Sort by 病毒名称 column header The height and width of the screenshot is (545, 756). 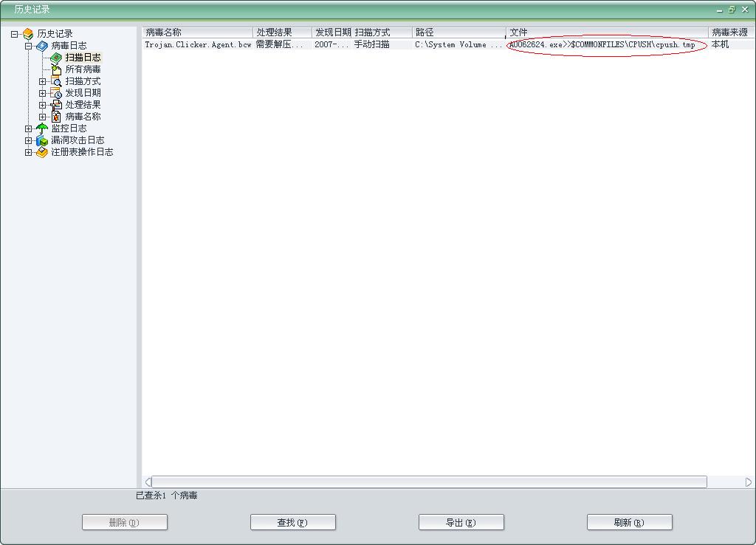[198, 32]
